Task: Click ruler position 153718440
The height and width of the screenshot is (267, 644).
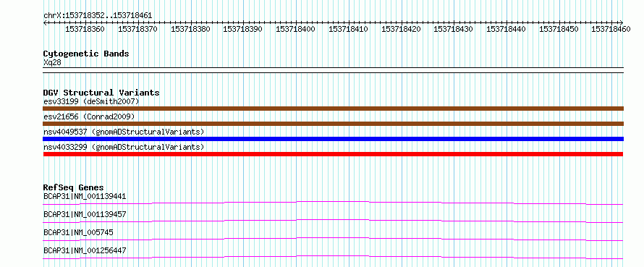Action: pos(506,29)
